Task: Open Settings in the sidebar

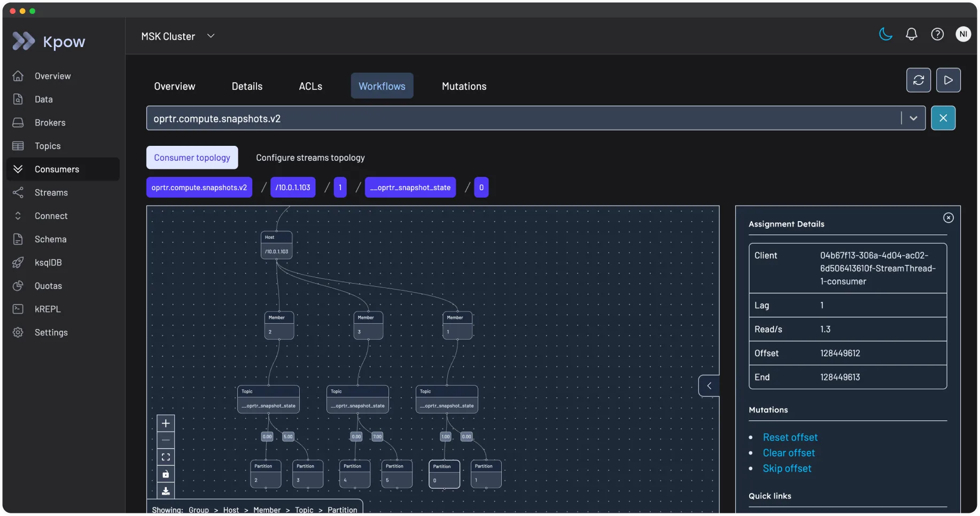Action: click(x=63, y=332)
